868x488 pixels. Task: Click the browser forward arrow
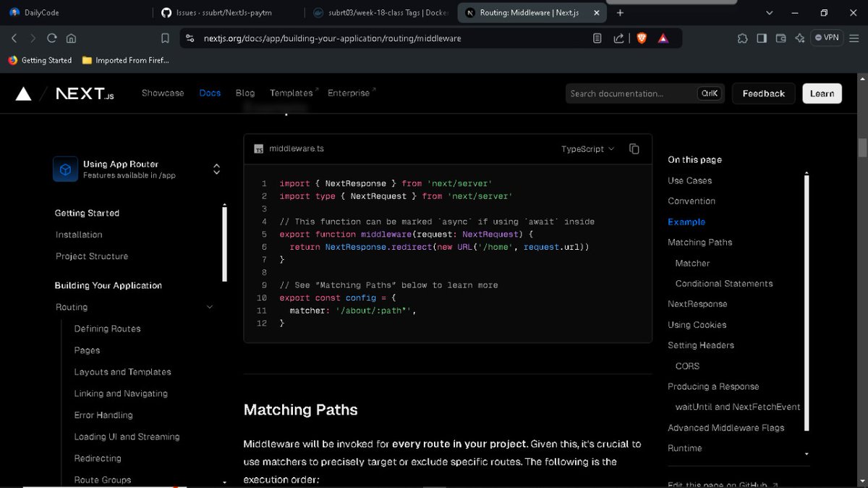coord(33,38)
